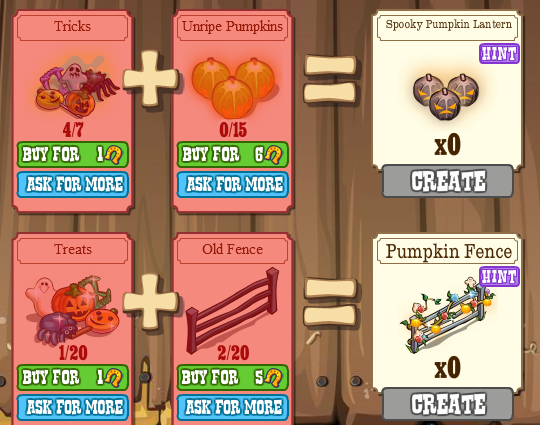
Task: Create the Spooky Pumpkin Lantern
Action: point(448,181)
